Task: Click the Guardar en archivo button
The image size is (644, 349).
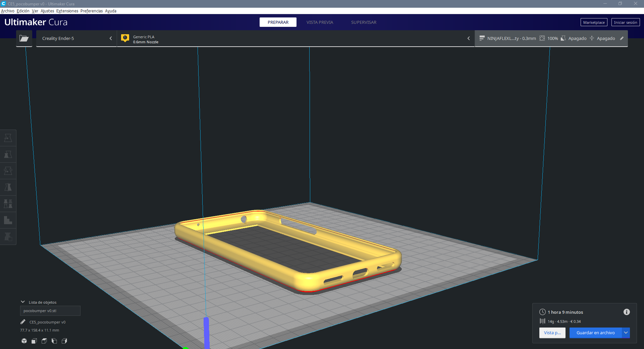Action: click(595, 333)
